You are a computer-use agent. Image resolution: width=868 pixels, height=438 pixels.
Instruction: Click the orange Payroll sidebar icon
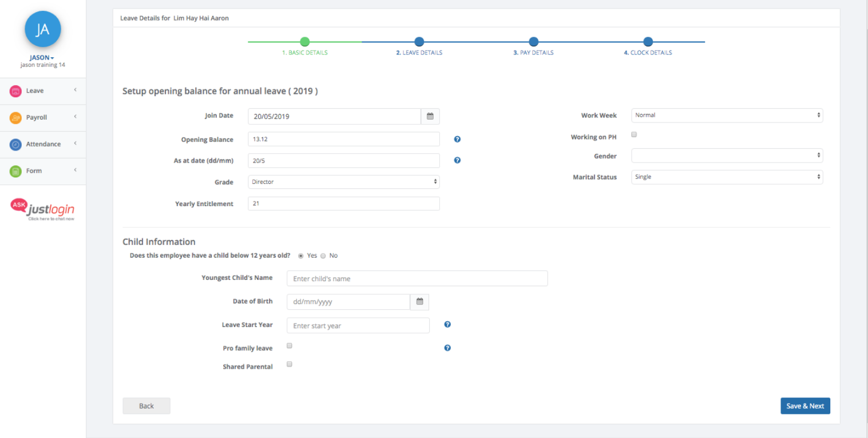15,118
